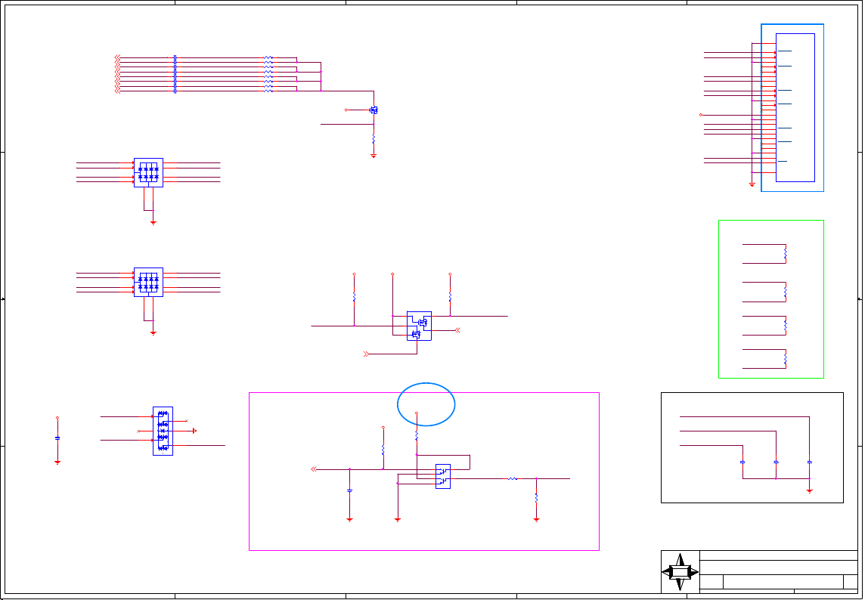
Task: Click the compass star logo in title block
Action: [680, 572]
